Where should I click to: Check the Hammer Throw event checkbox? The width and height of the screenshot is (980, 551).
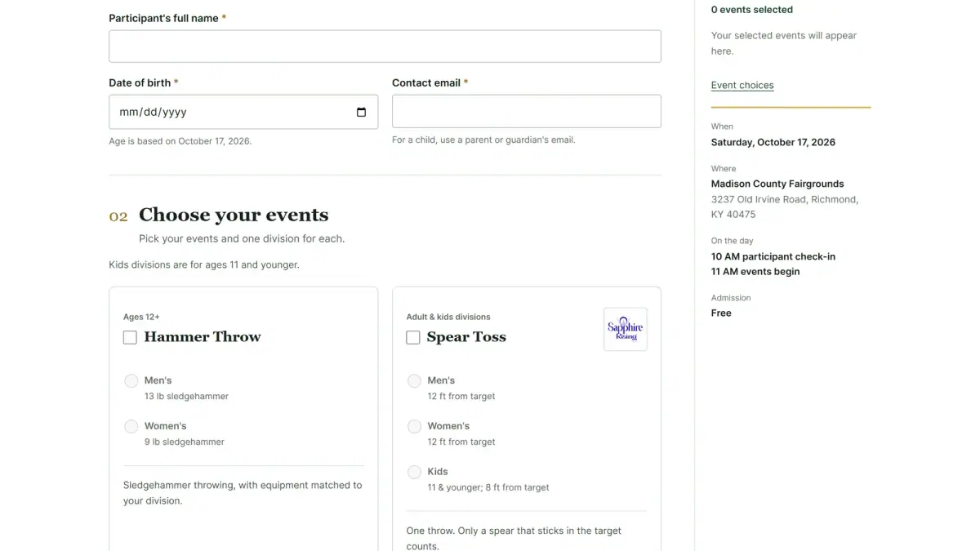[x=130, y=337]
